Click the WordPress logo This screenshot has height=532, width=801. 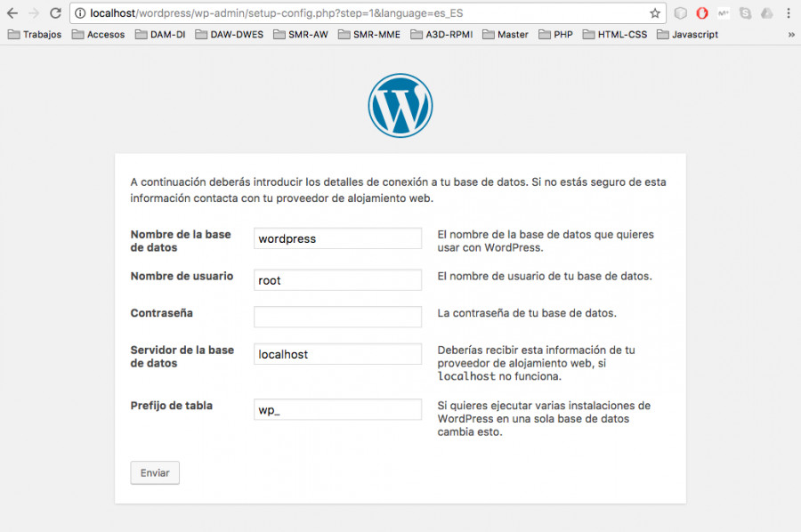pyautogui.click(x=400, y=106)
